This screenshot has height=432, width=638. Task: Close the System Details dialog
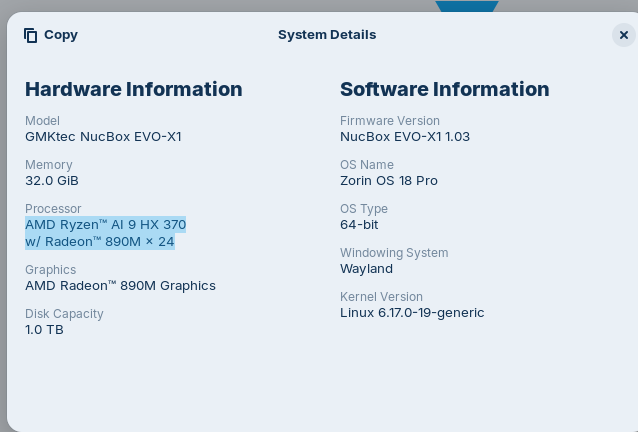[x=623, y=35]
